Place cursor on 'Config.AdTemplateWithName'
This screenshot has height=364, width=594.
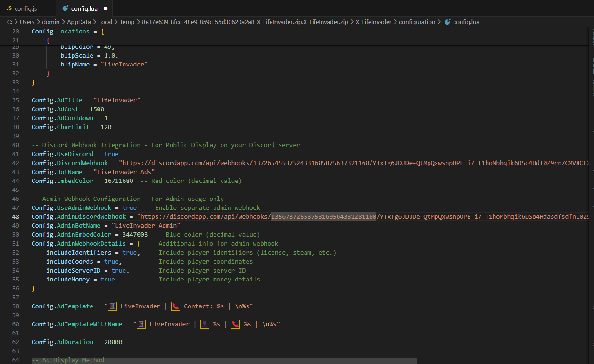pos(77,324)
